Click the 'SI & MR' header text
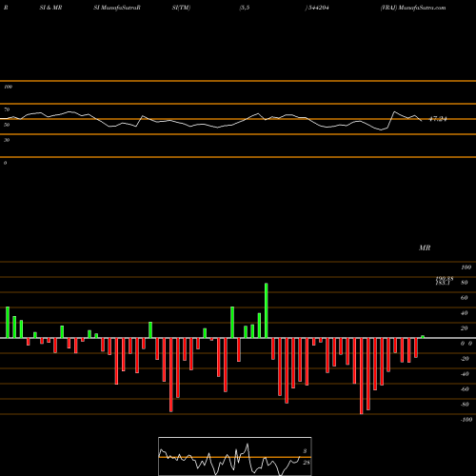476x476 pixels. click(x=50, y=8)
